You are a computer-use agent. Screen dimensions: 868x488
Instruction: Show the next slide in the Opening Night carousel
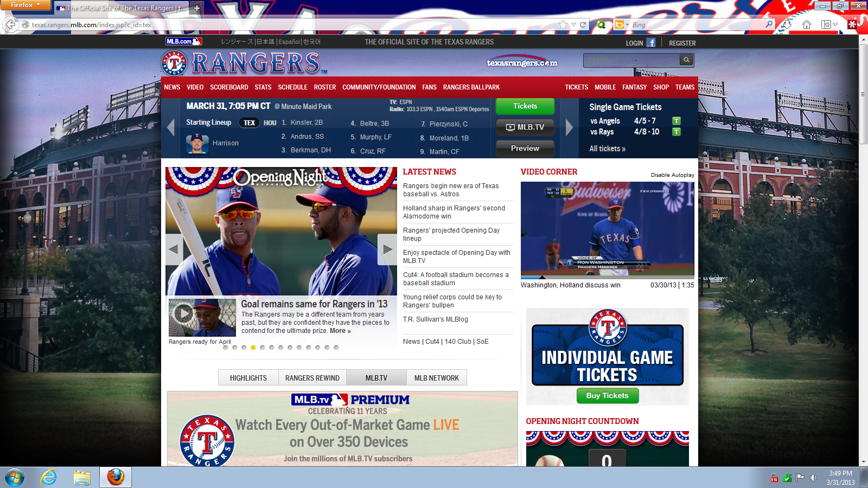click(387, 249)
